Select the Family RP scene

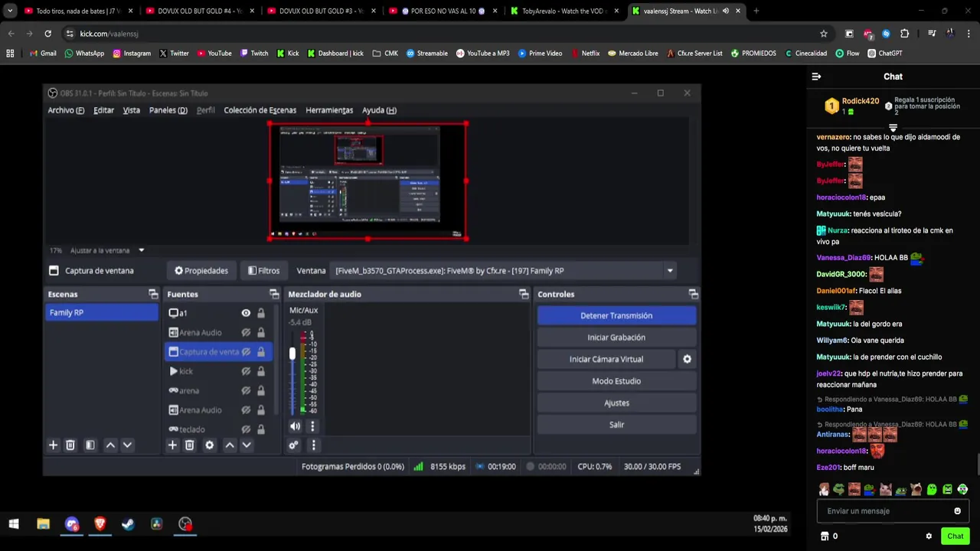(x=102, y=312)
